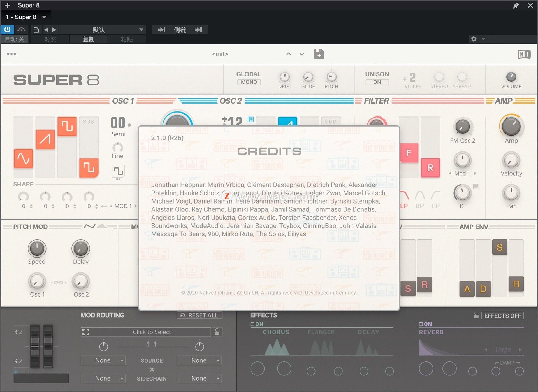This screenshot has width=538, height=392.
Task: Click the pulse-shape icon below Fine
Action: (x=118, y=171)
